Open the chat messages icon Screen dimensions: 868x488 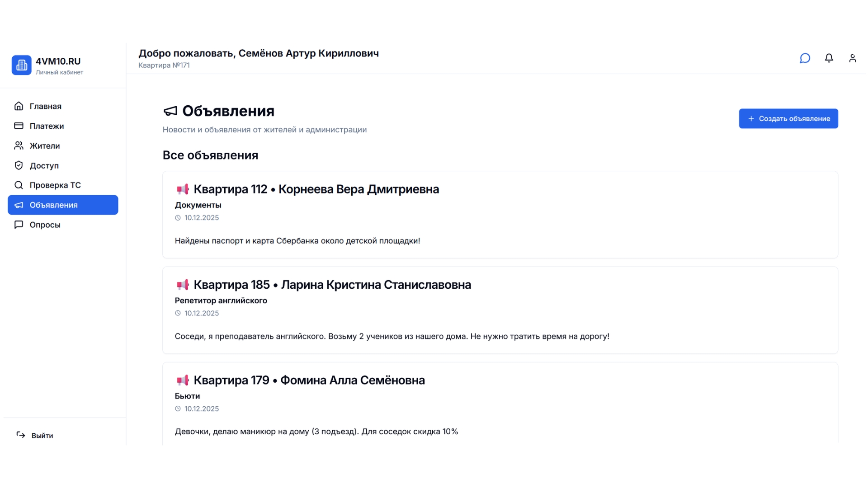coord(805,58)
